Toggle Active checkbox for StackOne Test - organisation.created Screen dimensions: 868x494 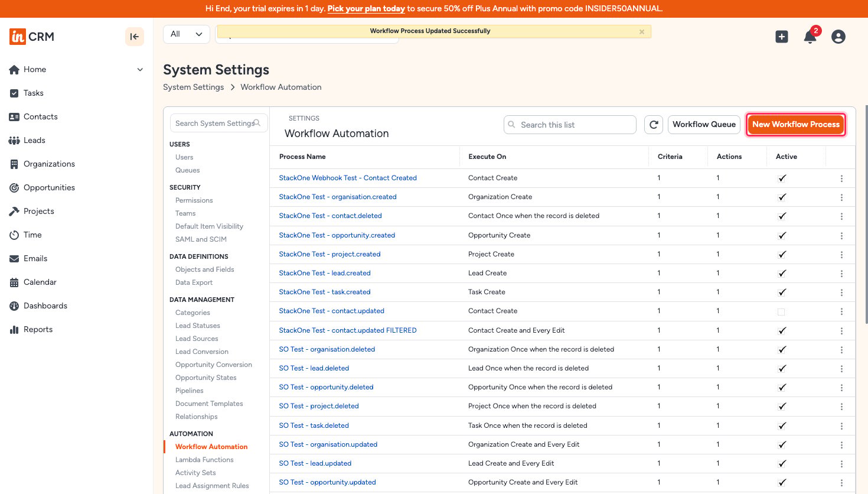pos(782,197)
